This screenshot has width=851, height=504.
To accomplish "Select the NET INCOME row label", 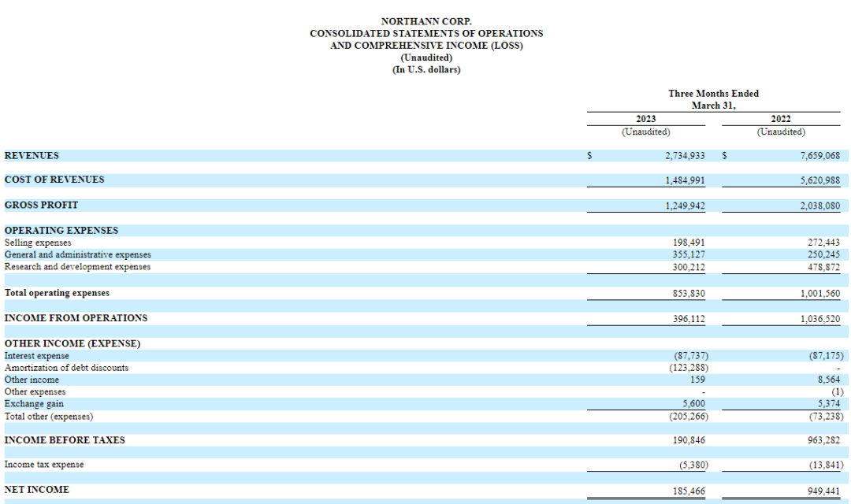I will click(x=37, y=490).
